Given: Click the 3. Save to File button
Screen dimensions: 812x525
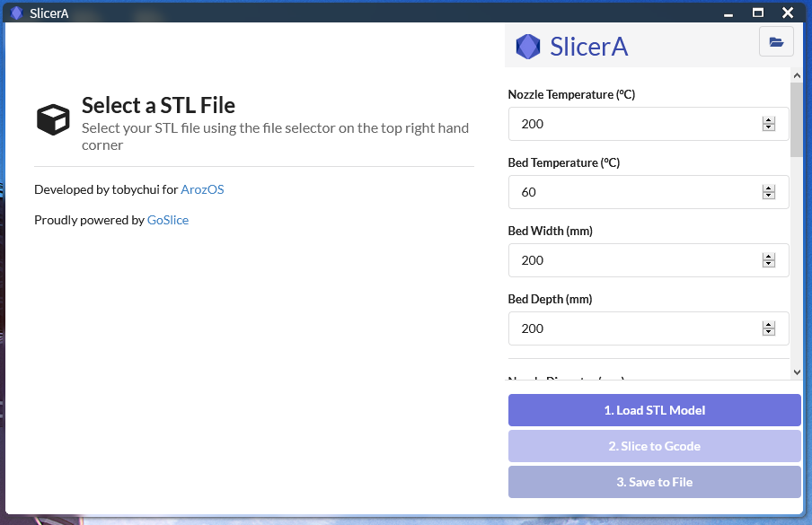Looking at the screenshot, I should tap(655, 482).
